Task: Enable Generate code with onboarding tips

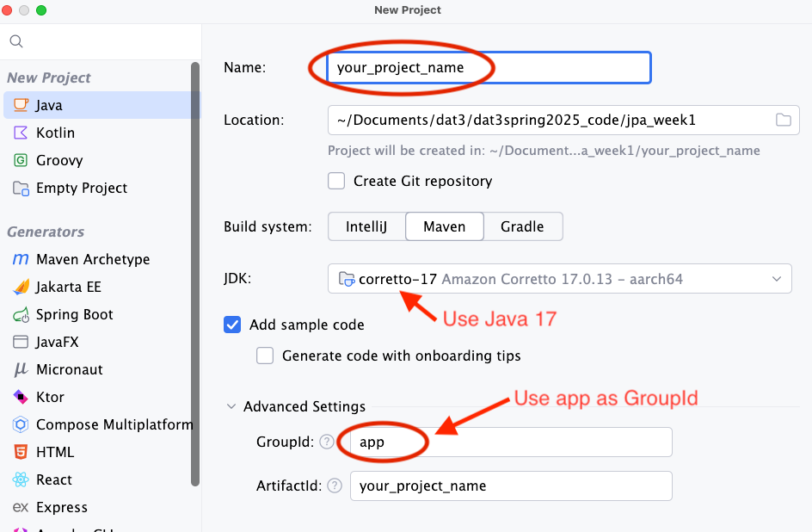Action: 265,356
